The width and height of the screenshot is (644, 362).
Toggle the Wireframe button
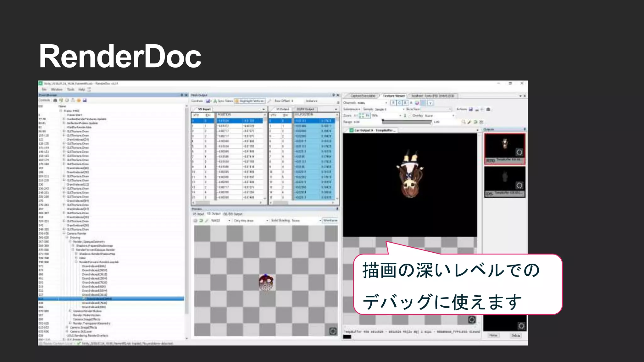pyautogui.click(x=330, y=221)
